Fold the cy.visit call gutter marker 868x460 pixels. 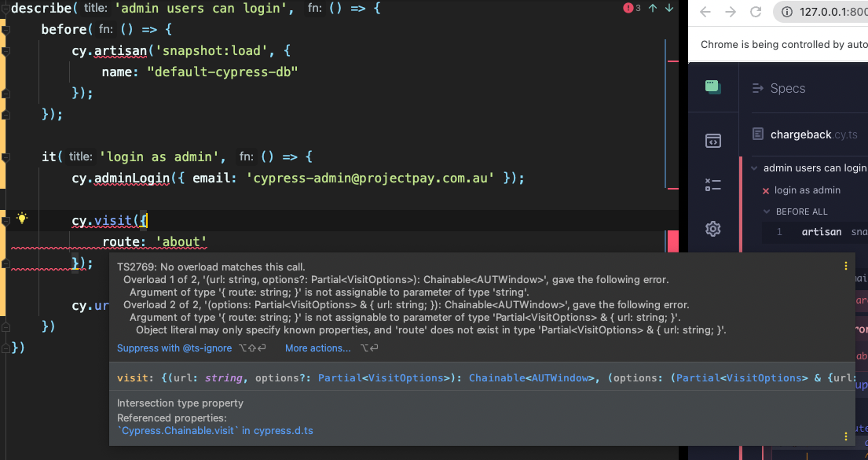pos(5,221)
